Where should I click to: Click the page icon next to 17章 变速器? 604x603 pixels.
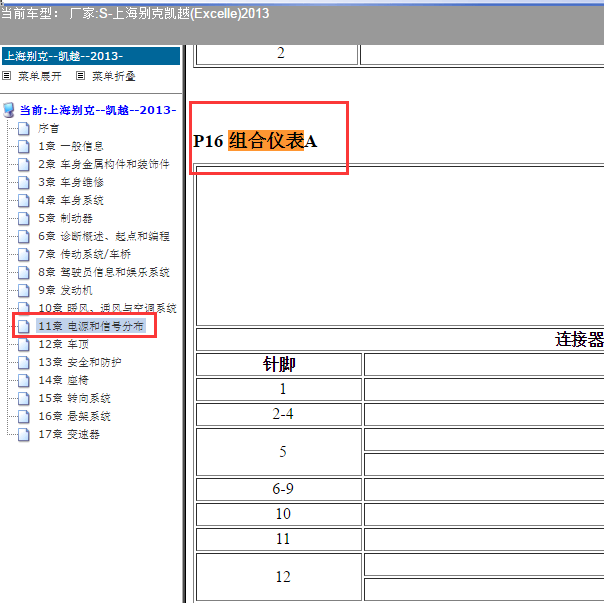tap(23, 434)
